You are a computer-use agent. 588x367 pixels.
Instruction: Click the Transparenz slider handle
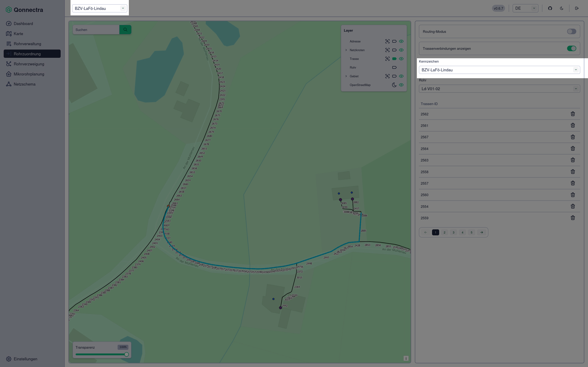coord(126,354)
